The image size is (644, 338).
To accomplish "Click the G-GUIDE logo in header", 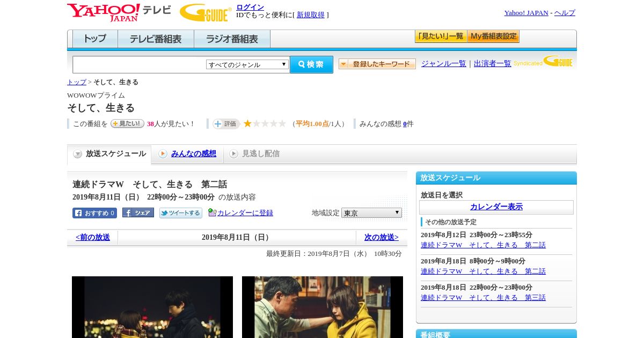I will [206, 12].
